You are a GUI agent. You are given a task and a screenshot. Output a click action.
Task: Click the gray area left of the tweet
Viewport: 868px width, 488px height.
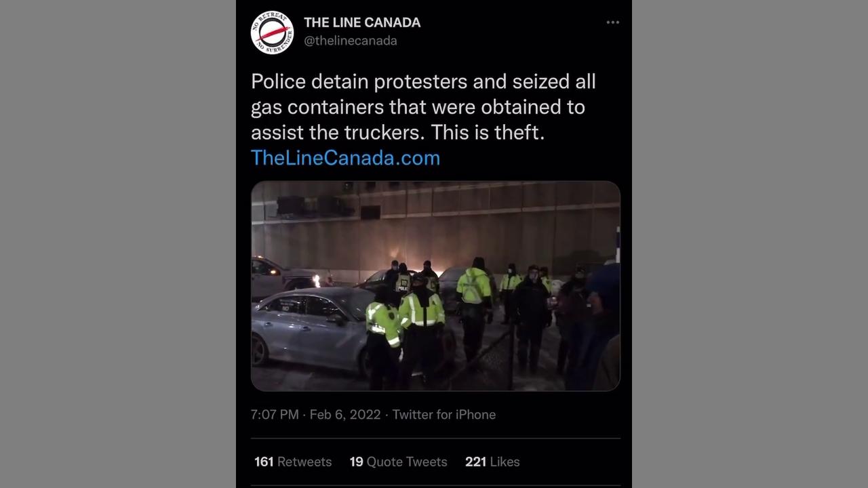pos(118,244)
